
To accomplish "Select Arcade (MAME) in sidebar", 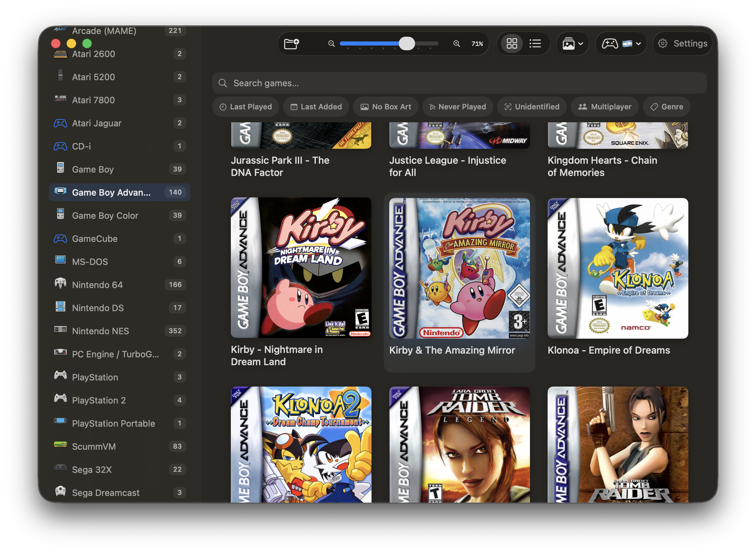I will pyautogui.click(x=119, y=31).
